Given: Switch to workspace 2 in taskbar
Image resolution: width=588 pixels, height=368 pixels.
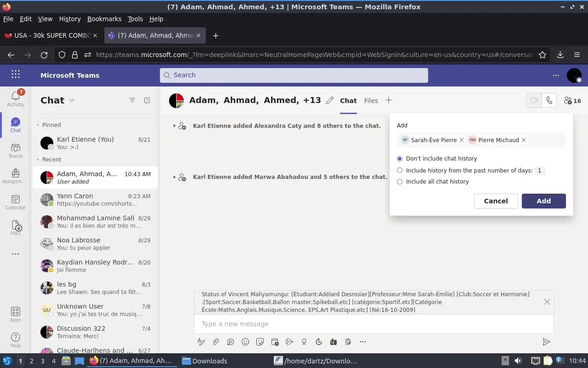Looking at the screenshot, I should tap(31, 361).
